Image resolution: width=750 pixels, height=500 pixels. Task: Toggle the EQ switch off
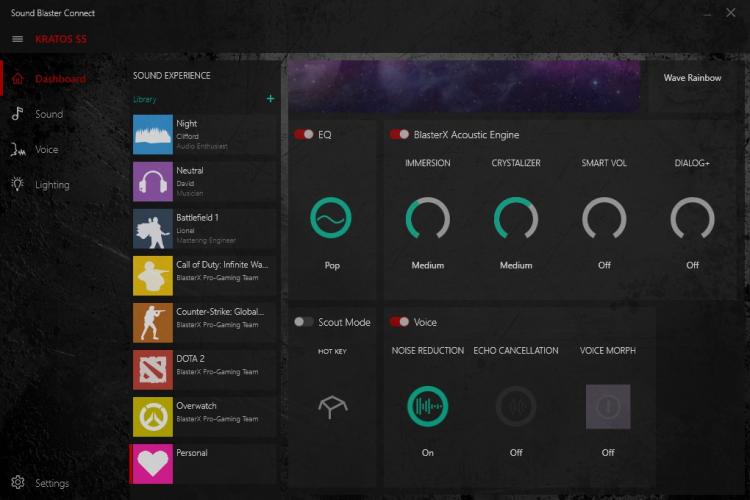pos(304,134)
